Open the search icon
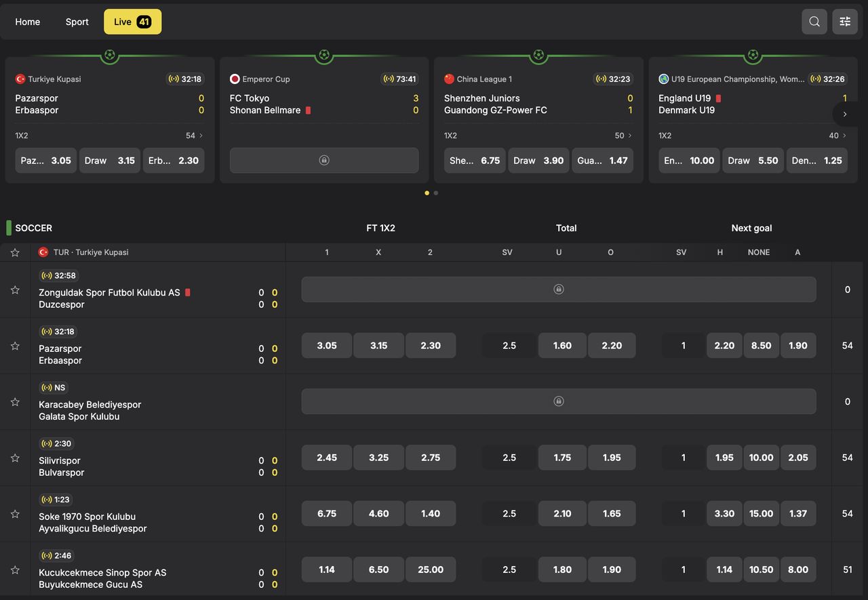This screenshot has height=600, width=868. coord(814,22)
